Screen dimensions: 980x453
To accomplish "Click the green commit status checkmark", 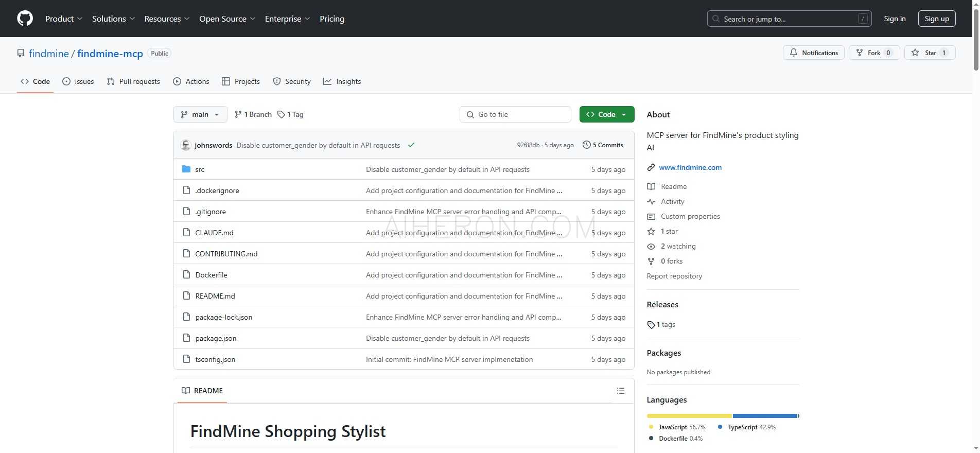I will [411, 145].
